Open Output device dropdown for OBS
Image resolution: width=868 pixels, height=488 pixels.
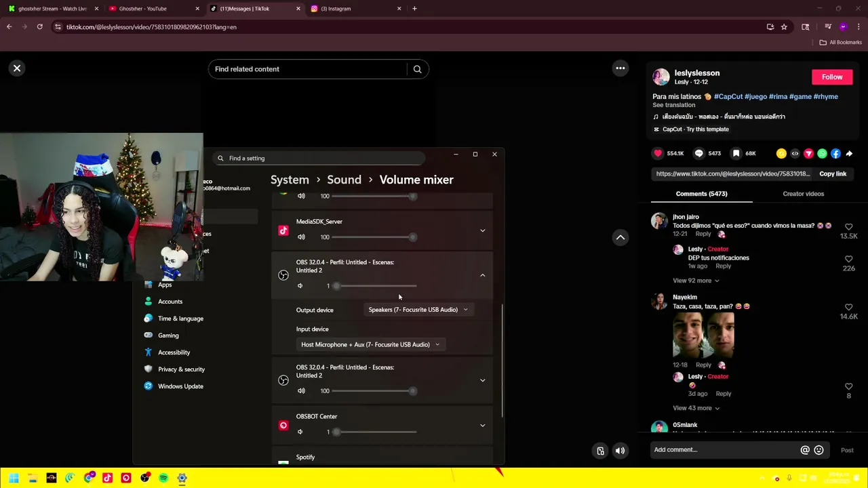coord(418,310)
